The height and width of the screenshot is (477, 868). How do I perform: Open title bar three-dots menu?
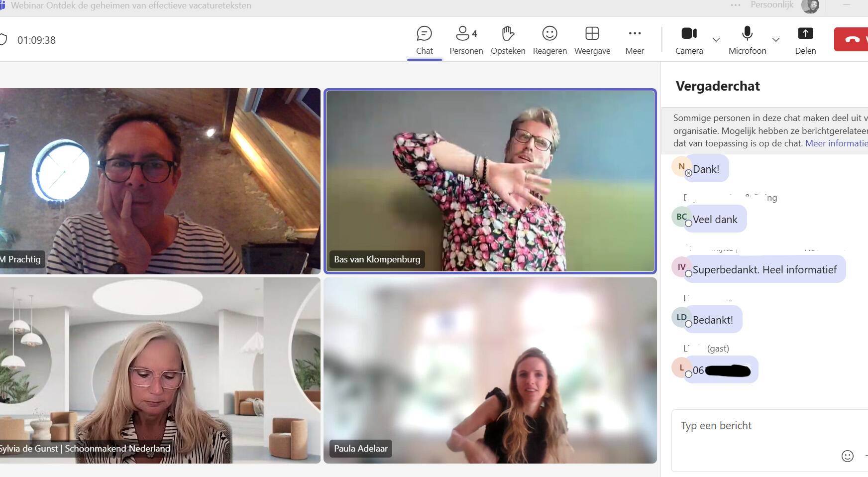[x=735, y=5]
